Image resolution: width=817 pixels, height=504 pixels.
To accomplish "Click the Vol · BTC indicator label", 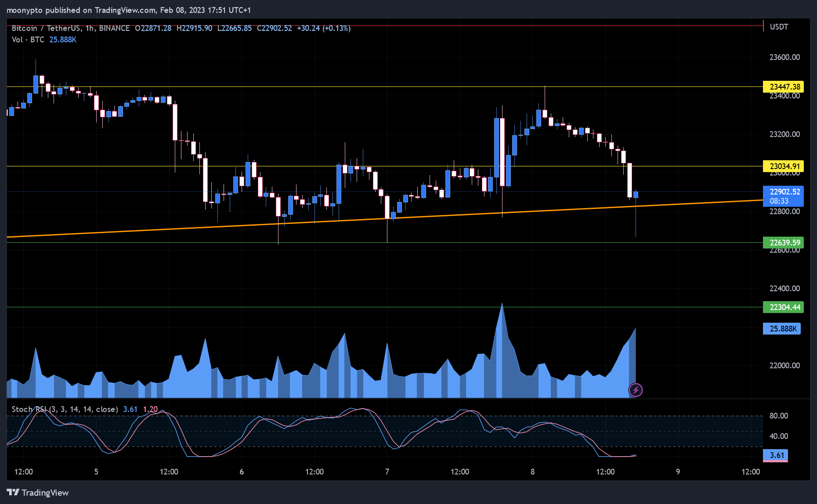I will click(x=28, y=40).
